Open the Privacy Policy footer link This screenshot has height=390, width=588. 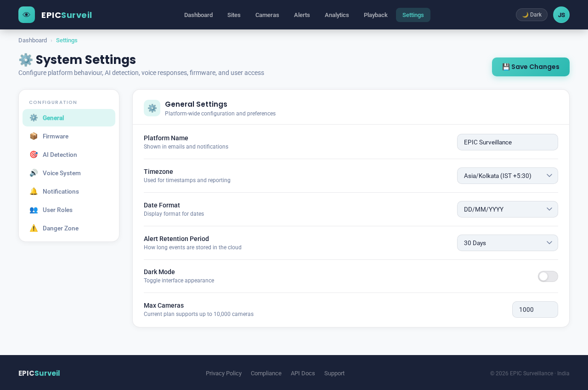click(223, 373)
